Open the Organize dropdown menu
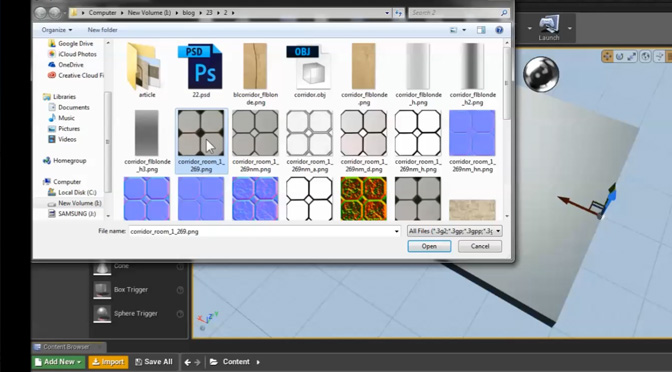This screenshot has width=672, height=372. [57, 30]
